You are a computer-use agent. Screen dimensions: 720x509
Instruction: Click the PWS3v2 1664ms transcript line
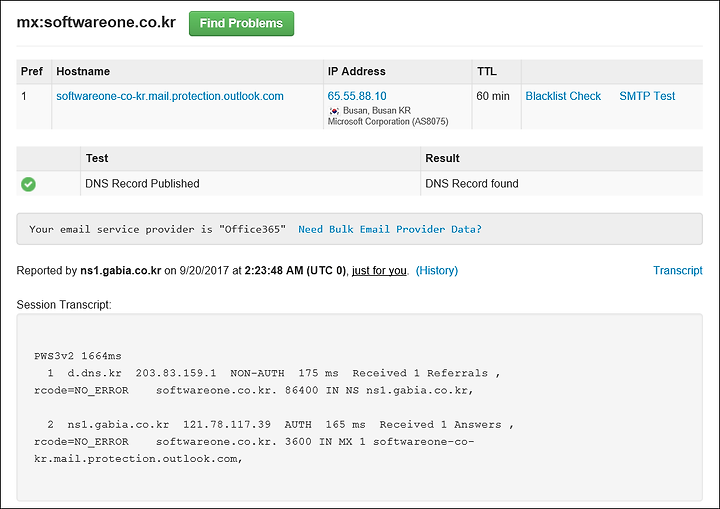78,356
